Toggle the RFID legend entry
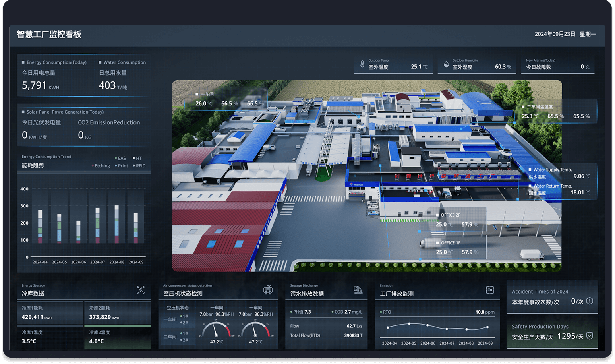 [x=139, y=166]
